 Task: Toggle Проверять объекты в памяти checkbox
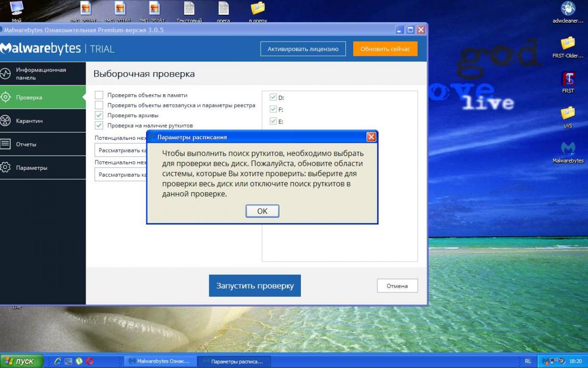(99, 95)
